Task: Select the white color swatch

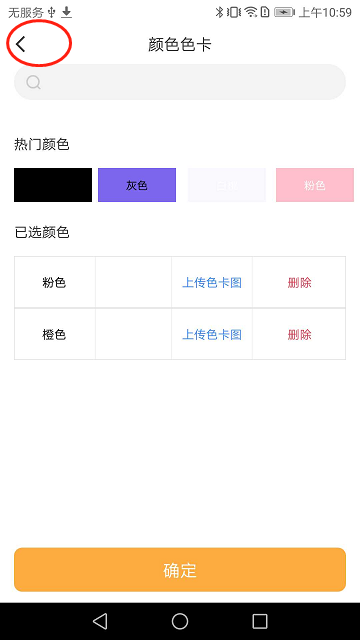Action: pos(227,185)
